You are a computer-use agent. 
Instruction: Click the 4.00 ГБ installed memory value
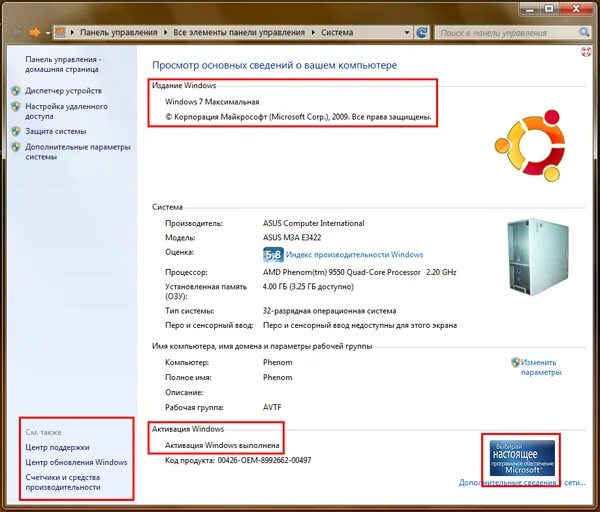click(x=308, y=287)
